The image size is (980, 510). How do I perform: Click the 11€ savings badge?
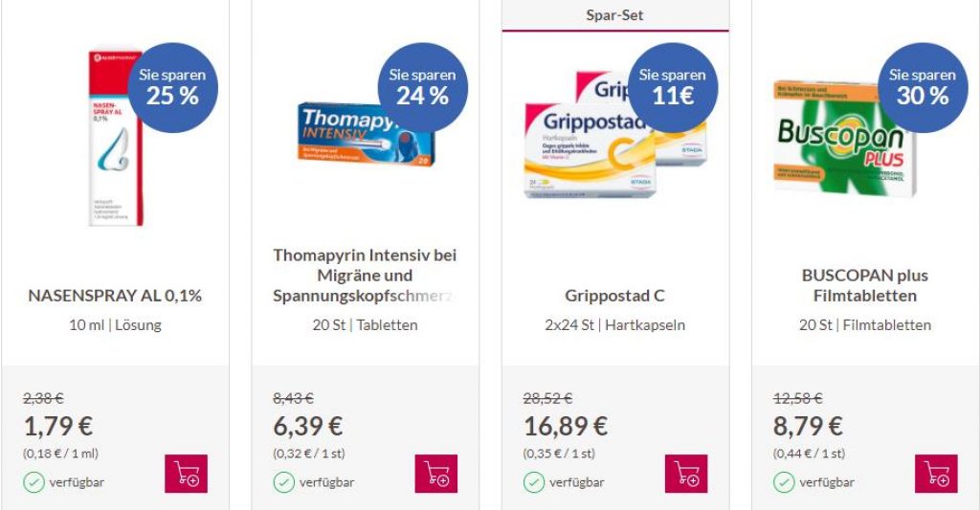pyautogui.click(x=673, y=87)
